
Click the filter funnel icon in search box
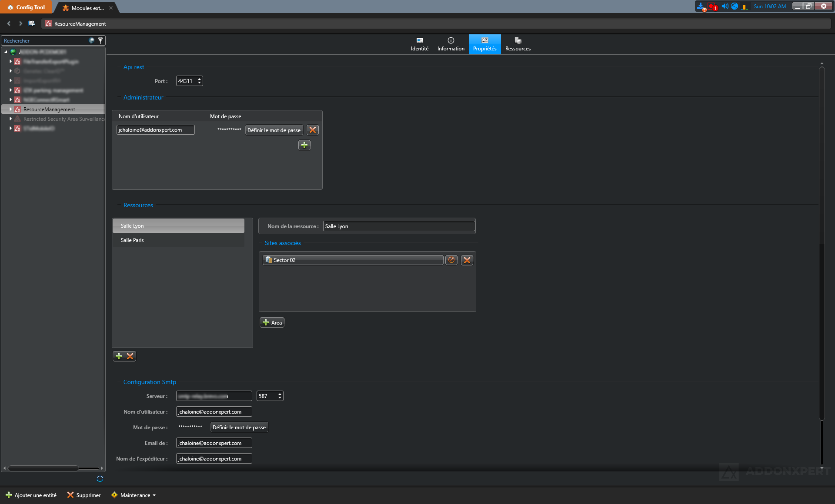(x=100, y=40)
